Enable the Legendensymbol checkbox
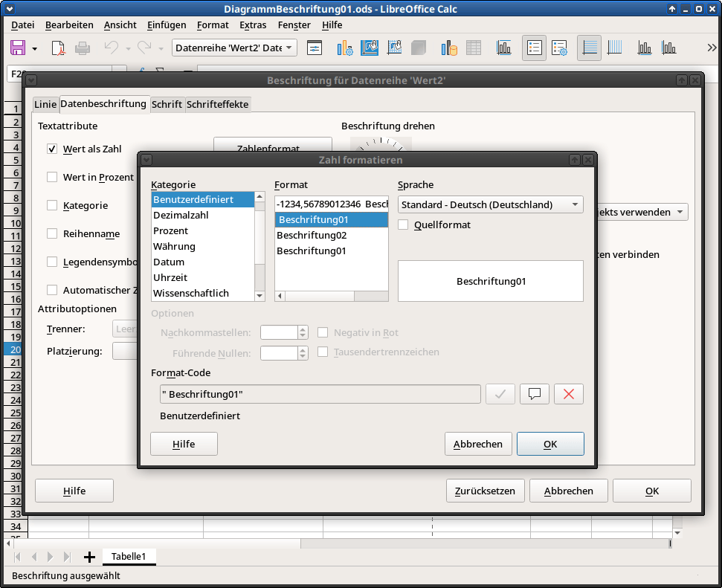The width and height of the screenshot is (722, 588). [x=52, y=262]
